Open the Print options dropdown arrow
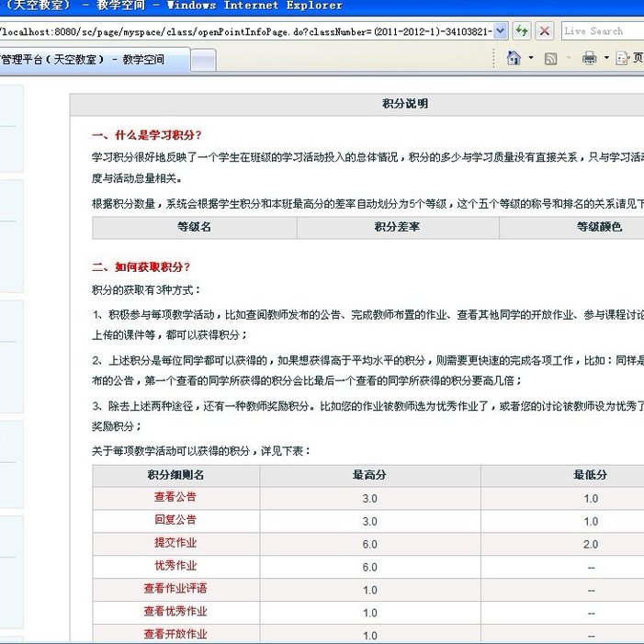The image size is (644, 644). [606, 58]
